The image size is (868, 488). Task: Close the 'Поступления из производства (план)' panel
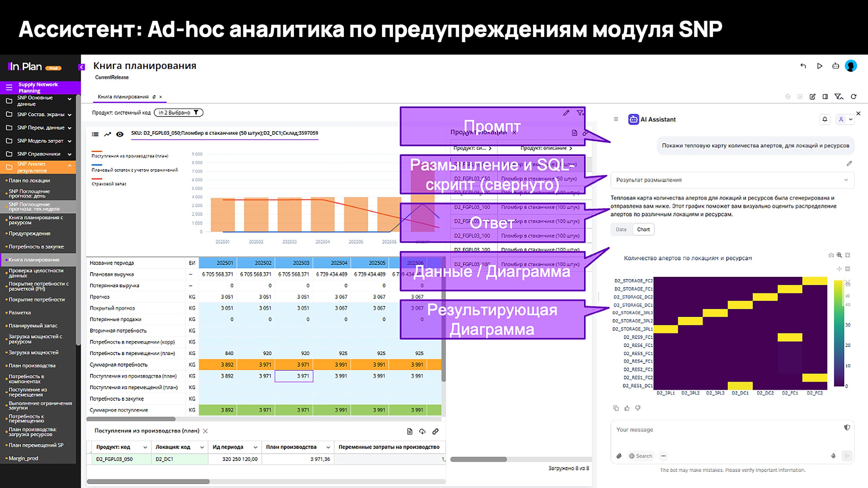(205, 431)
